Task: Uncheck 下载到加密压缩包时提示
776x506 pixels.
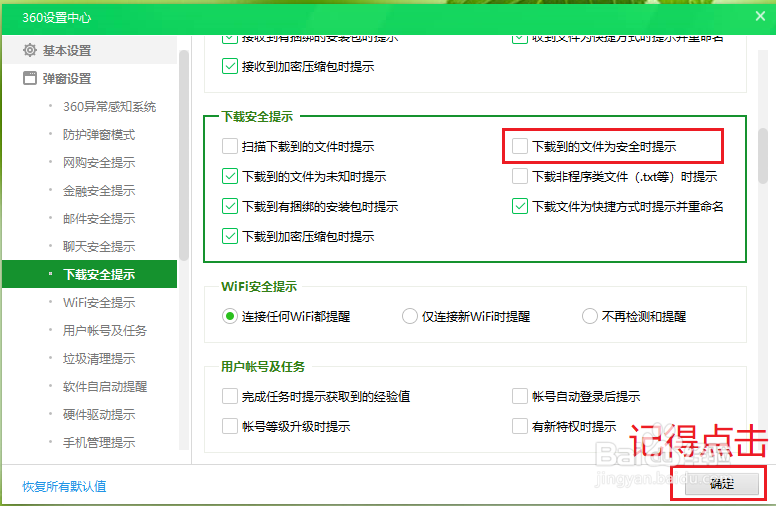Action: (230, 236)
